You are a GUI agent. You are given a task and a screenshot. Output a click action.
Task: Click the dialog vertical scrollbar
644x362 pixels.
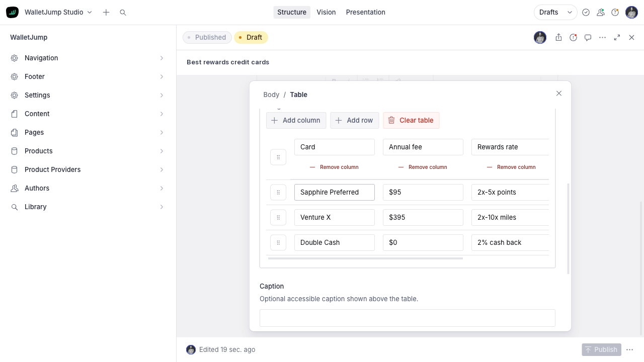coord(569,229)
